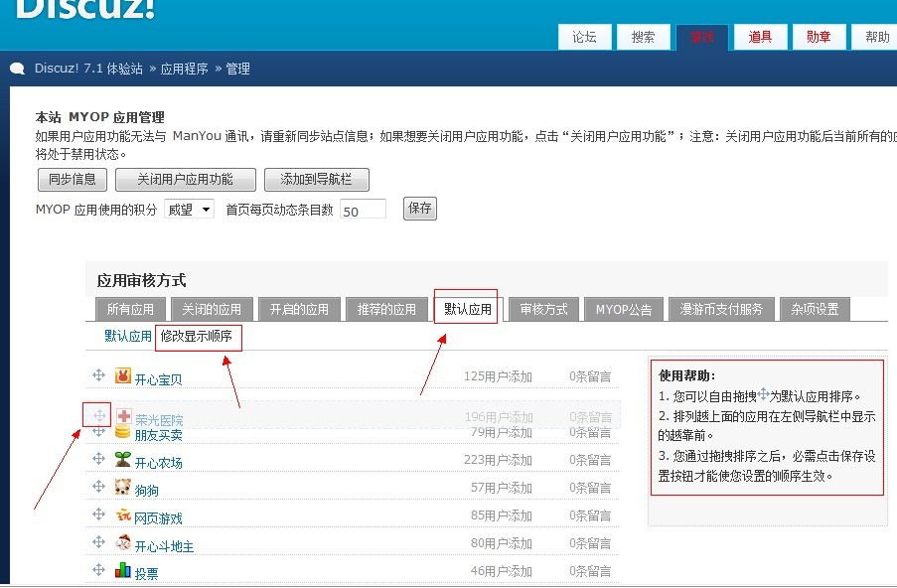This screenshot has width=897, height=588.
Task: Open the 威望 credit type dropdown
Action: coord(189,210)
